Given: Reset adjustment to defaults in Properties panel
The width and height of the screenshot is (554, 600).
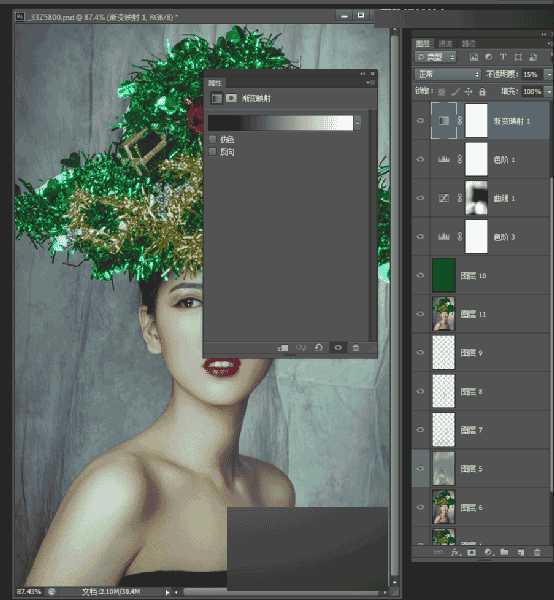Looking at the screenshot, I should click(x=318, y=347).
